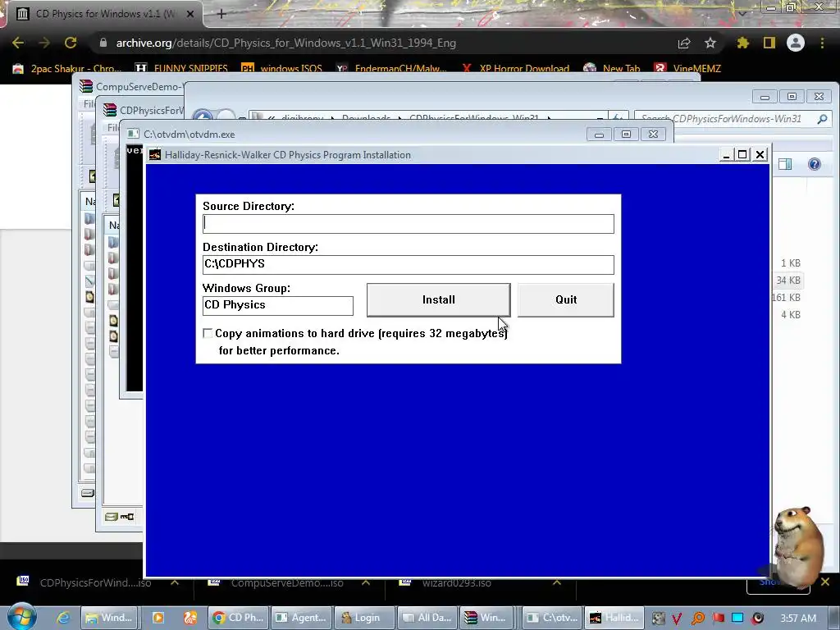840x630 pixels.
Task: Click the orange magnifier tray icon
Action: [x=697, y=619]
